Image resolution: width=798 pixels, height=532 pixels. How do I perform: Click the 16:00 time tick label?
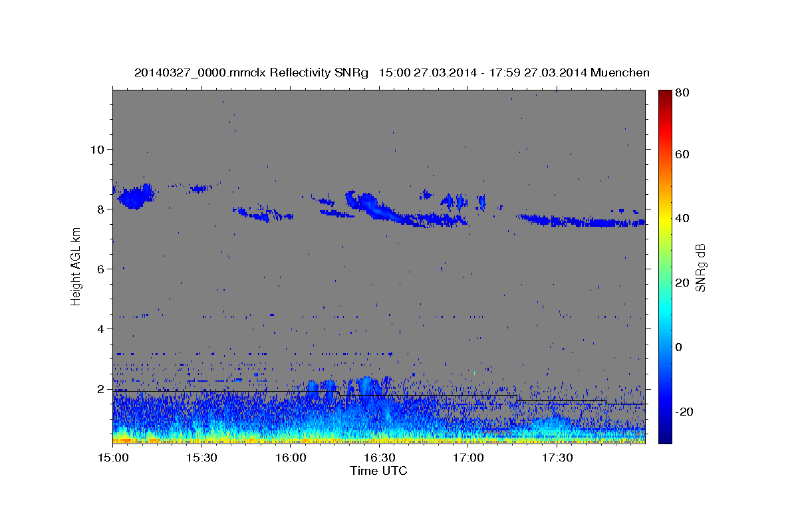click(x=290, y=458)
